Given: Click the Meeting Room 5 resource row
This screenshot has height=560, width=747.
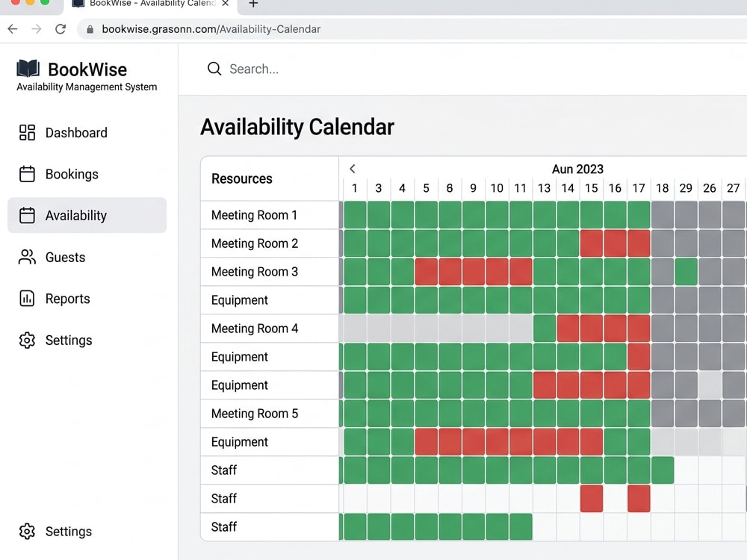Looking at the screenshot, I should (270, 414).
